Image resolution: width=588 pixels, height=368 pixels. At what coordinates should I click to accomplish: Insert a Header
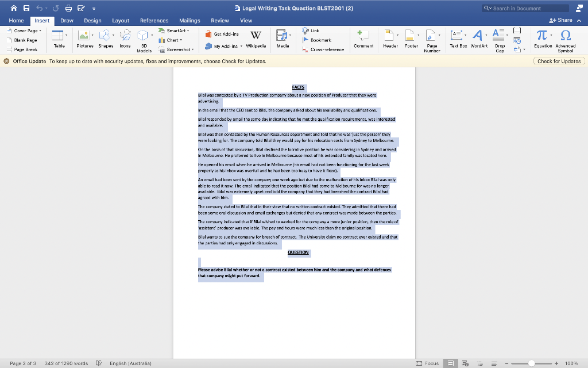pos(390,39)
